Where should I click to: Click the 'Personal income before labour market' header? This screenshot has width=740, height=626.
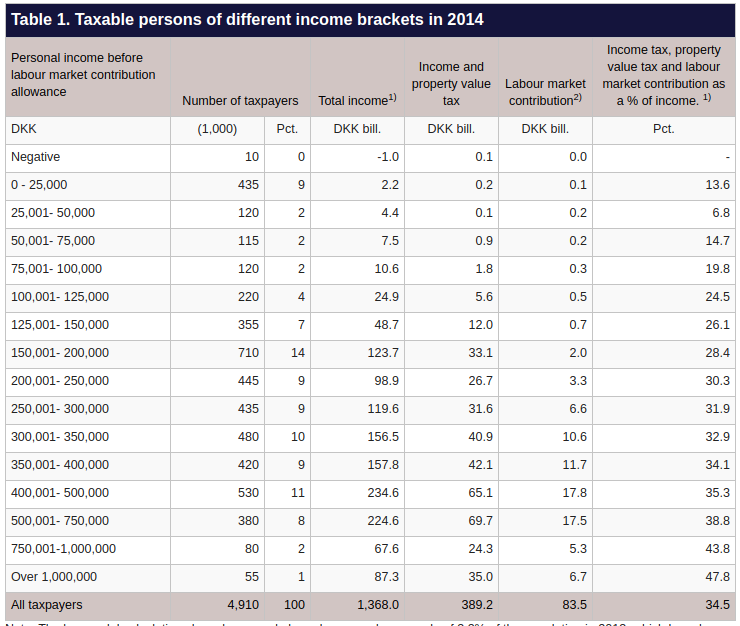(83, 75)
